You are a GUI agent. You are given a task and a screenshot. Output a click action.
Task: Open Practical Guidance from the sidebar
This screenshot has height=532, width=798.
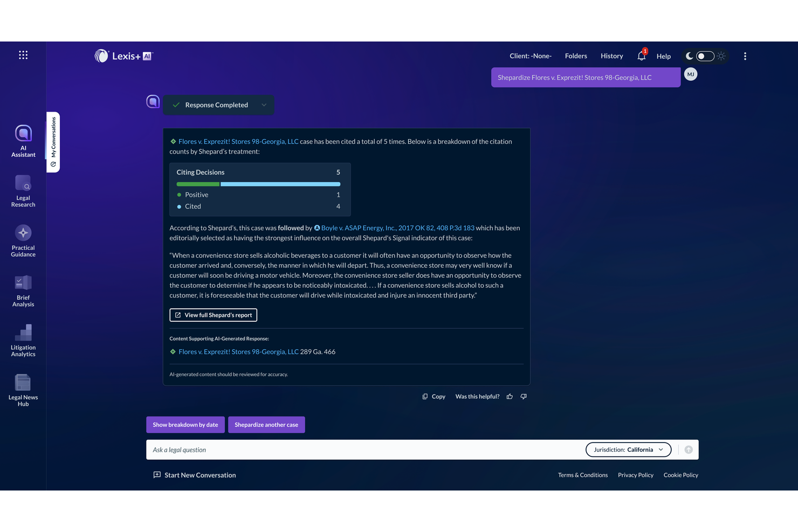23,240
